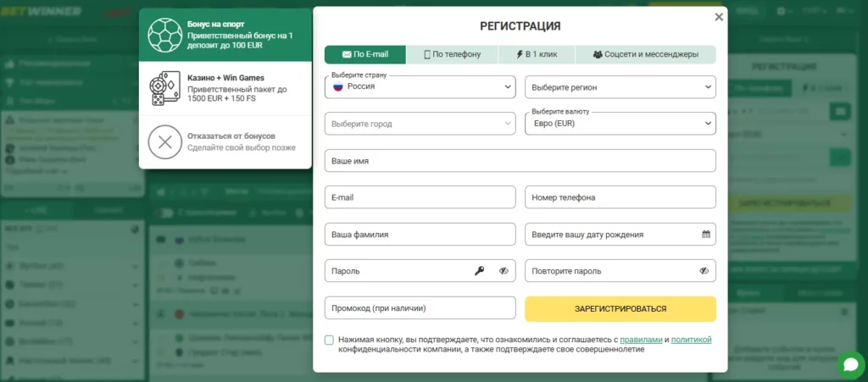Open the green live chat bubble
Screen dimensions: 868x382
pos(849,365)
